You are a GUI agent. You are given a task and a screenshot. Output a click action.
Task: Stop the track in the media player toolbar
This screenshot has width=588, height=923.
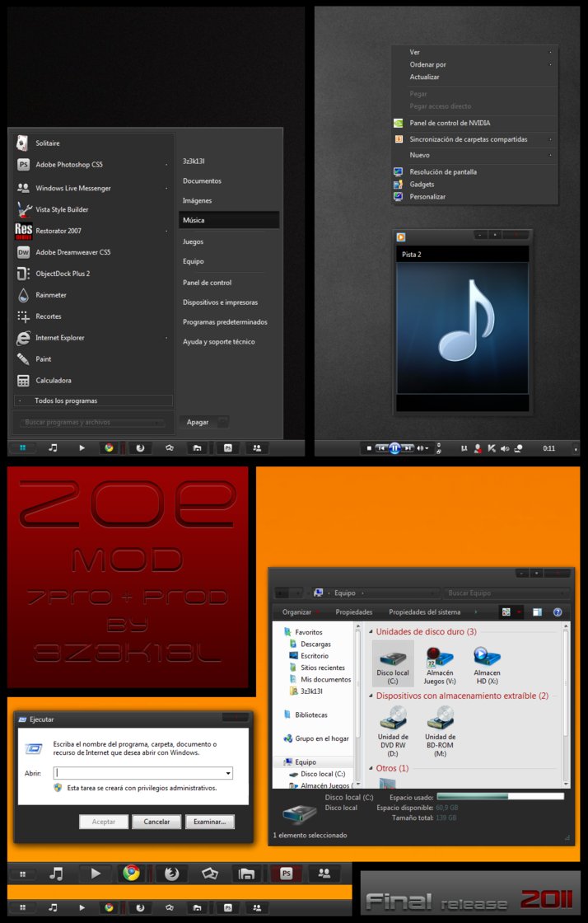[369, 448]
